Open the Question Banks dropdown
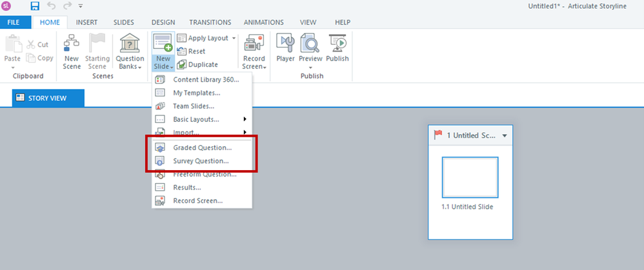 (130, 63)
